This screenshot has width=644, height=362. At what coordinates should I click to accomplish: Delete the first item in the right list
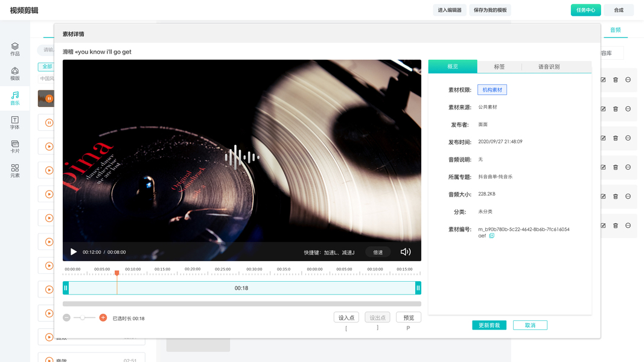point(615,80)
